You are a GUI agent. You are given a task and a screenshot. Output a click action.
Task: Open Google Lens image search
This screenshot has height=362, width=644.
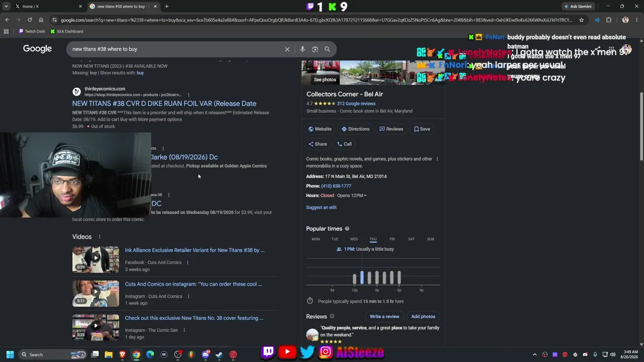315,49
